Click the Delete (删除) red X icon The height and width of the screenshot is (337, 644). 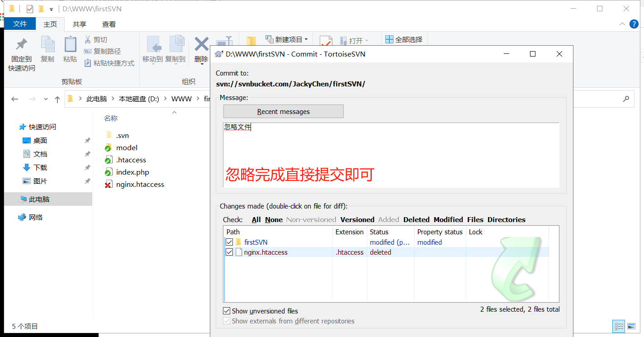click(201, 44)
